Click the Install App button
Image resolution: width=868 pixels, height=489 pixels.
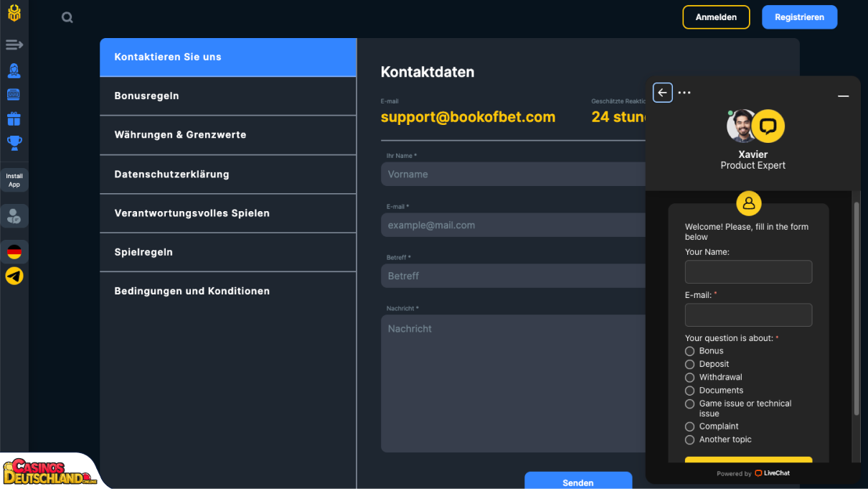point(14,180)
